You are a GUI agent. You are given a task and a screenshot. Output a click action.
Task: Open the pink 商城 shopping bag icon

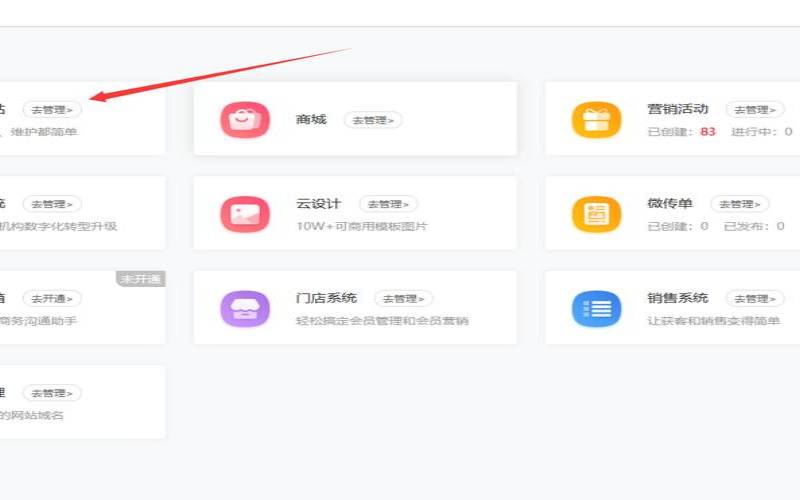tap(245, 120)
